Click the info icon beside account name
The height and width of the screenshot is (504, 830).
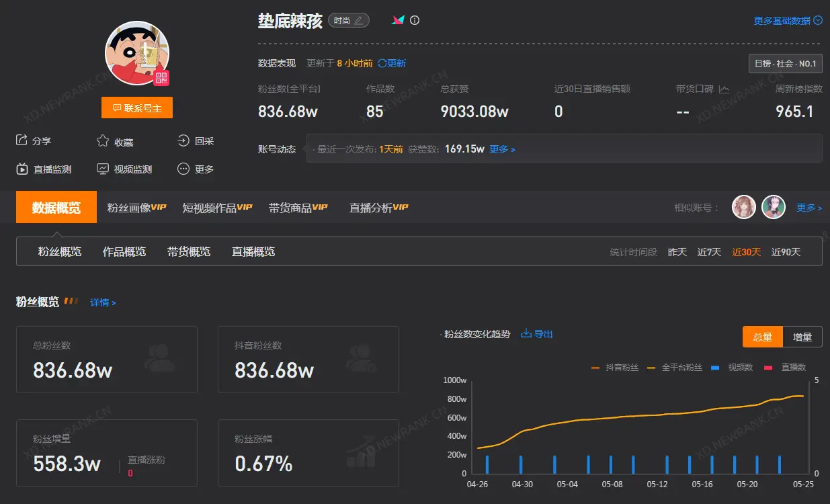point(415,20)
